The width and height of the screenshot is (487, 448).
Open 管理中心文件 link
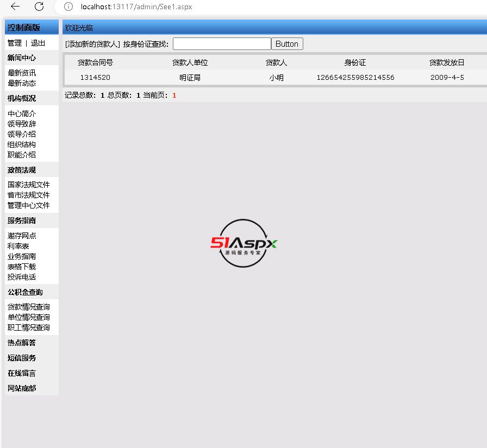(29, 205)
